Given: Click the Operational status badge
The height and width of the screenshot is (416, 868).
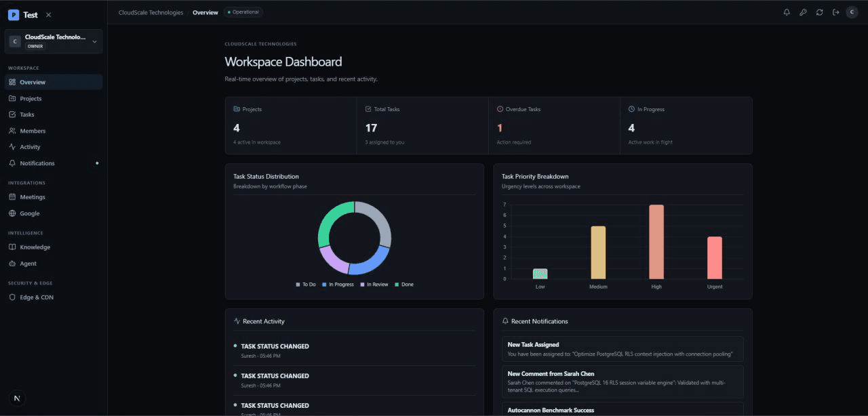Looking at the screenshot, I should pyautogui.click(x=243, y=12).
